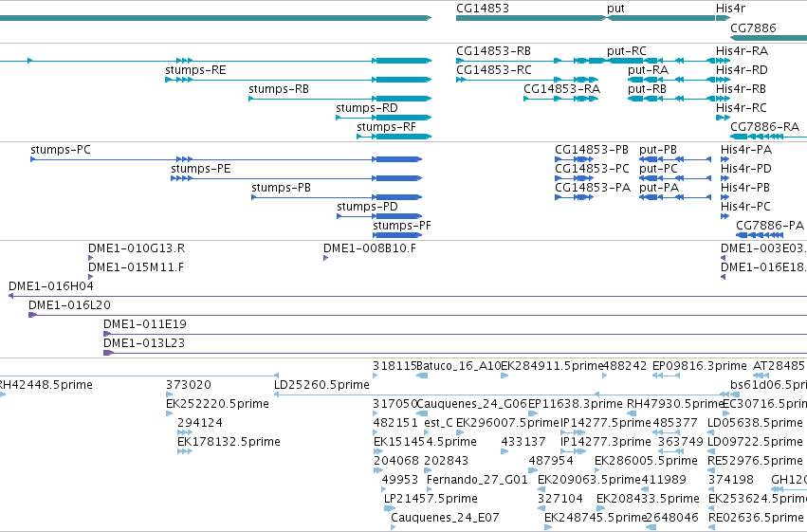Click the stumps-PD protein label
The height and width of the screenshot is (532, 807).
pyautogui.click(x=368, y=207)
